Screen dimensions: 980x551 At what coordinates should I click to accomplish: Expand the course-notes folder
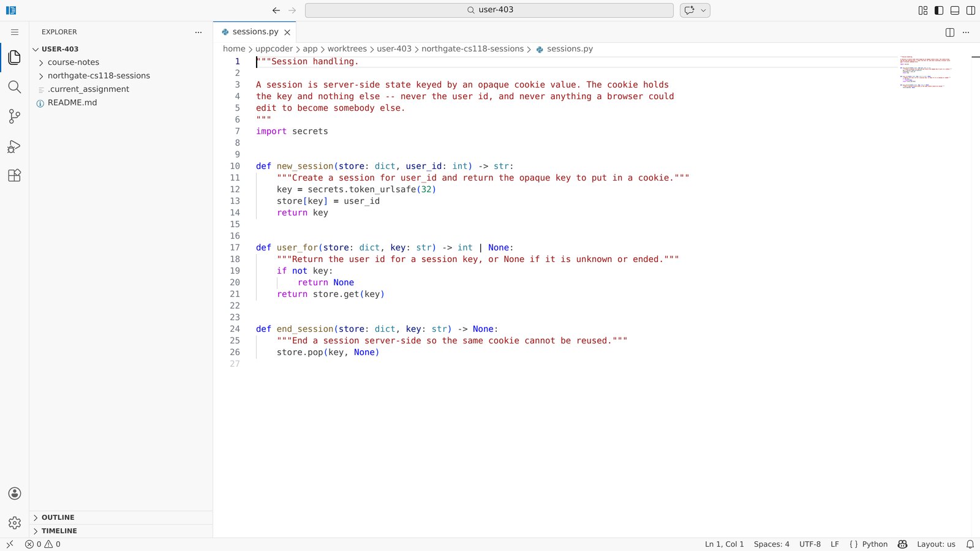click(x=121, y=62)
